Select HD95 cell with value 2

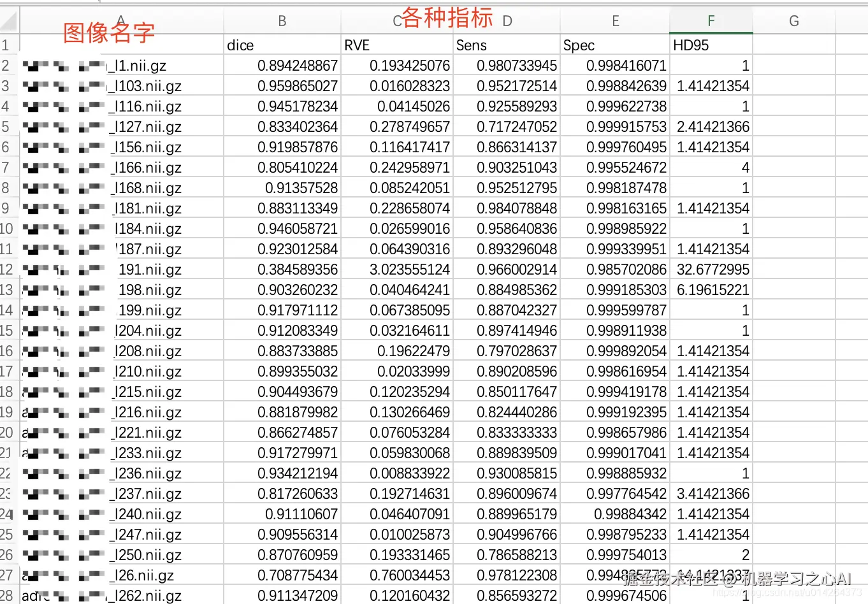pyautogui.click(x=711, y=555)
